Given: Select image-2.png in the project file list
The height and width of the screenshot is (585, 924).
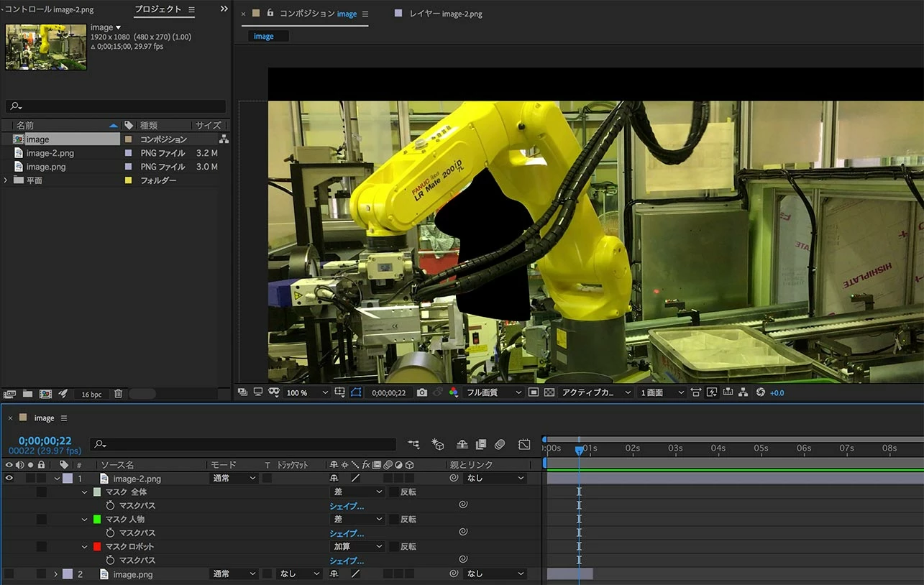Looking at the screenshot, I should pos(50,153).
